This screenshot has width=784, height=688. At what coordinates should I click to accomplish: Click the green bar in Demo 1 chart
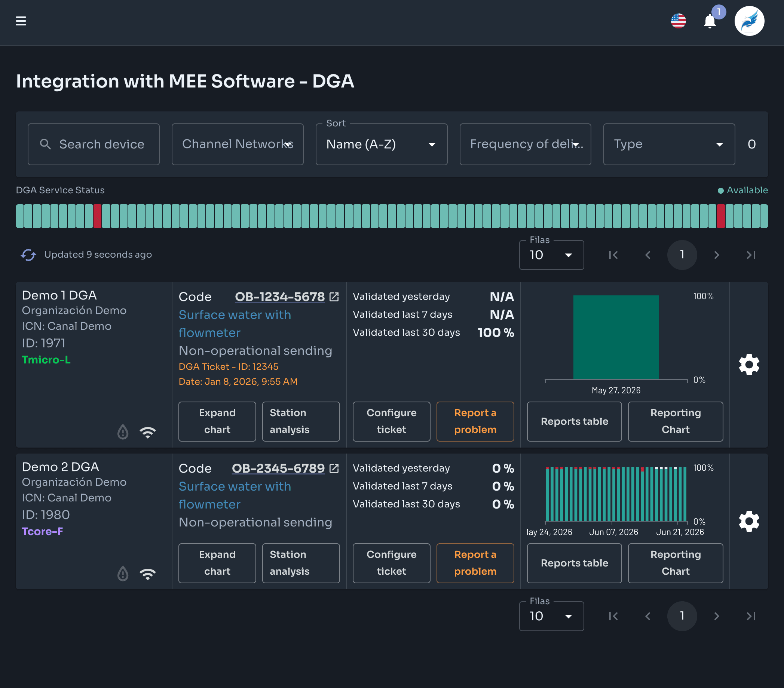(616, 337)
